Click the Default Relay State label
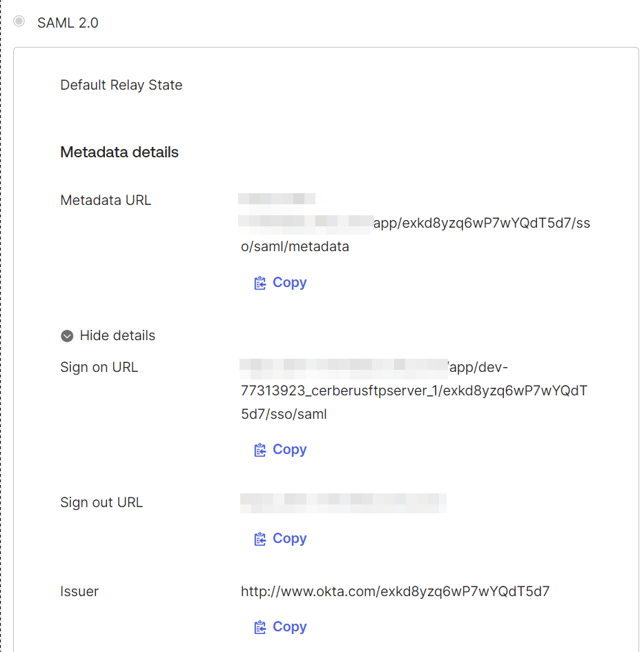 121,85
